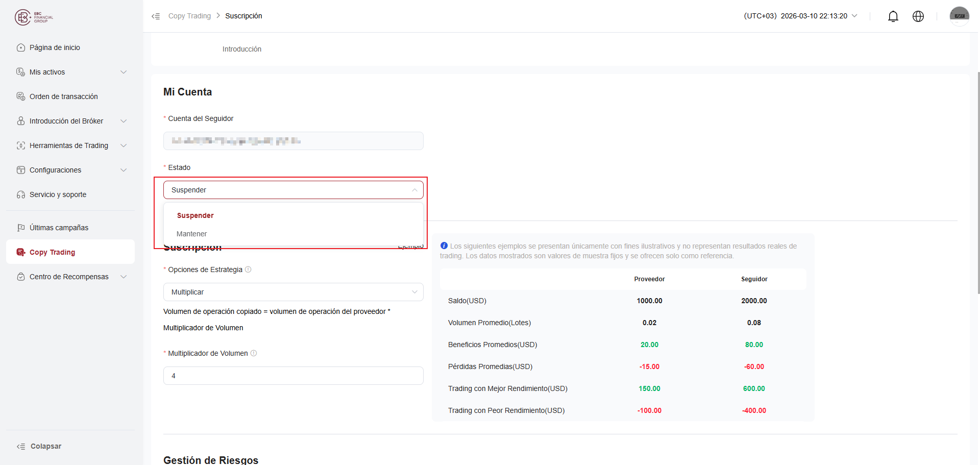The image size is (980, 465).
Task: Go to Página de inicio
Action: (x=70, y=47)
